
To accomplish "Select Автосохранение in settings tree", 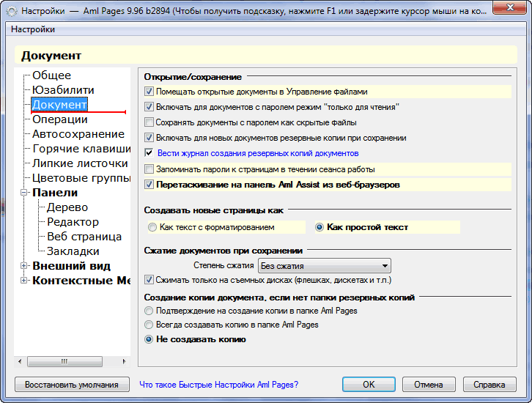I will pos(78,134).
